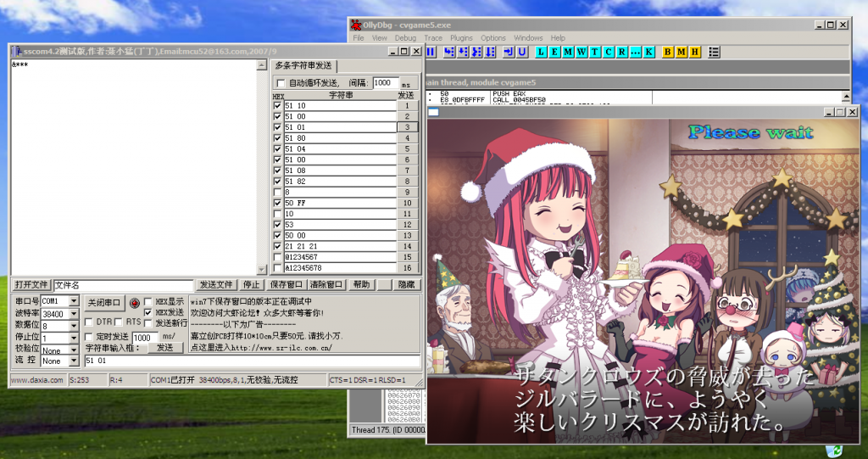This screenshot has width=868, height=459.
Task: Uncheck HEX box for row '51 10'
Action: 277,105
